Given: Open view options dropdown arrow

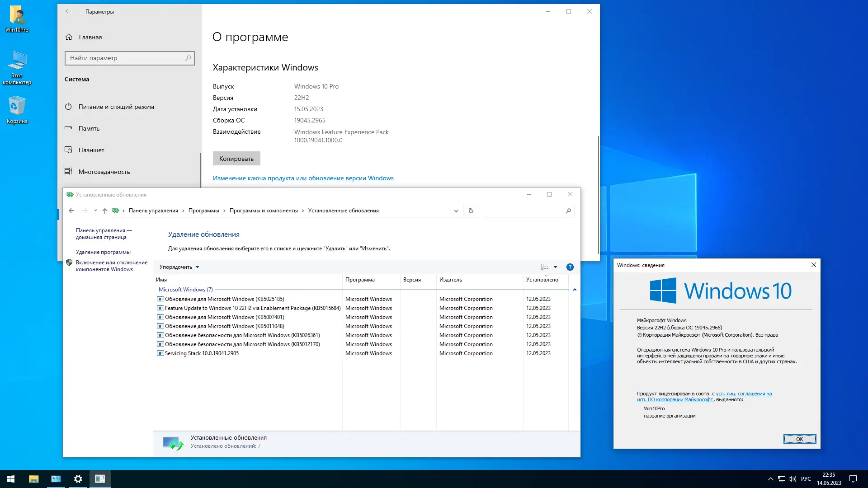Looking at the screenshot, I should click(x=555, y=267).
